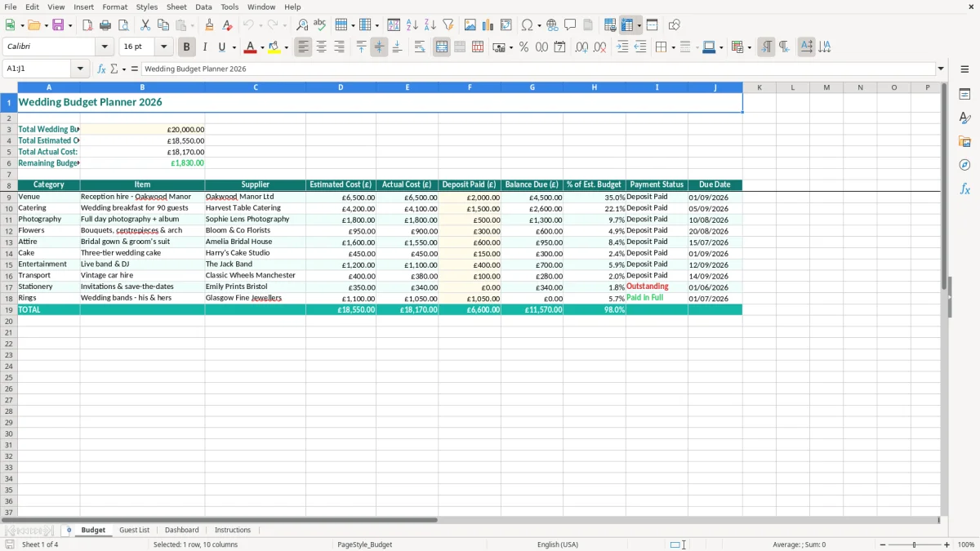This screenshot has height=551, width=980.
Task: Open Print Preview from the toolbar
Action: [123, 25]
